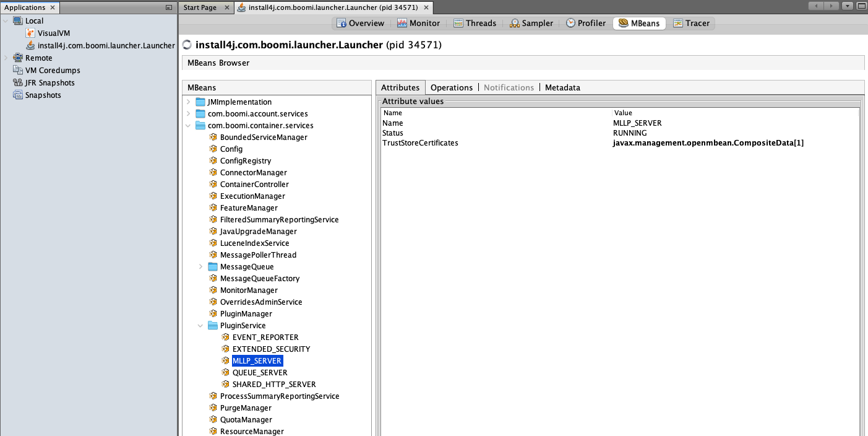Viewport: 868px width, 436px height.
Task: Expand the MessageQueue node
Action: [200, 266]
